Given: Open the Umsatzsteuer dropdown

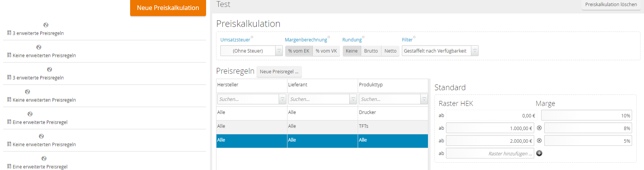Looking at the screenshot, I should (279, 51).
